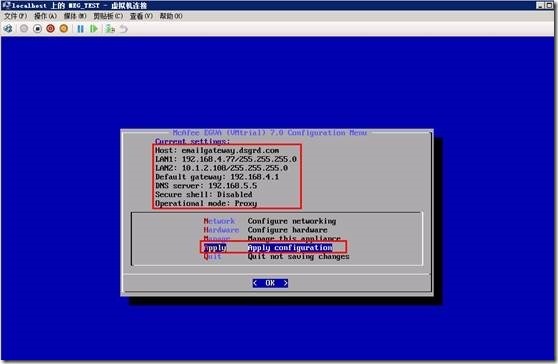Confirm with the OK button

(270, 283)
